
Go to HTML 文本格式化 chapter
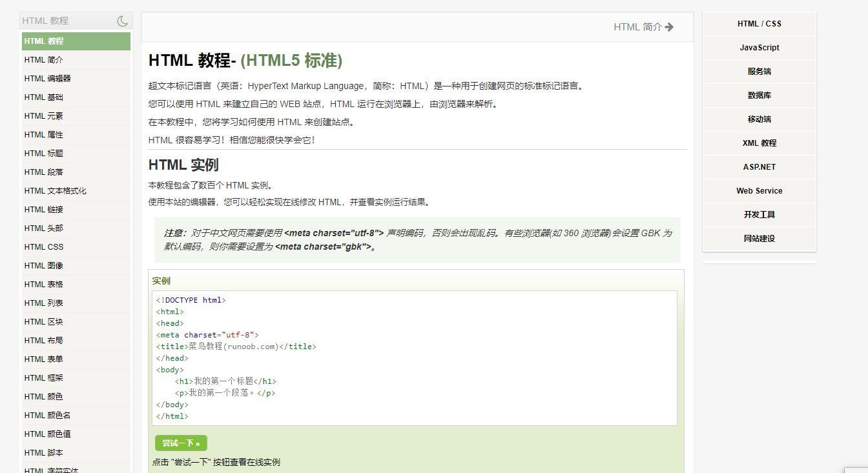point(76,191)
